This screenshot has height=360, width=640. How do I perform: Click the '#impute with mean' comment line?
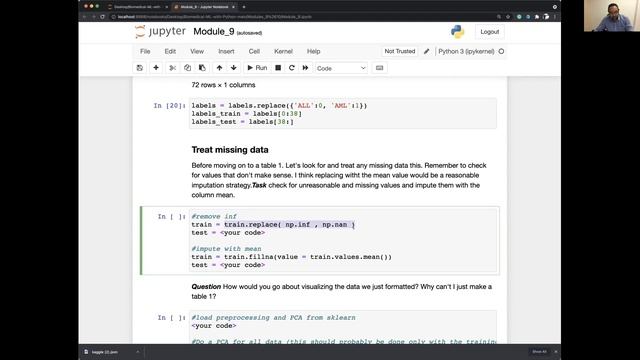coord(226,249)
